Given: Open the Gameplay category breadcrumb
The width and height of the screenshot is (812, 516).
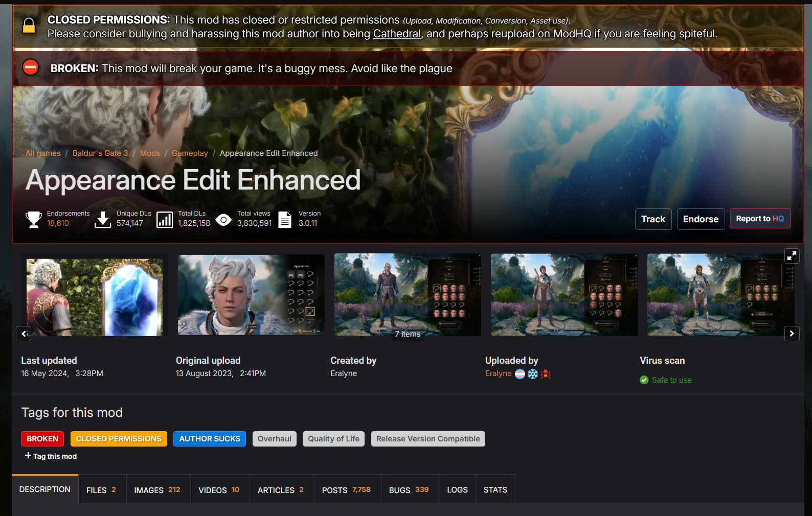Looking at the screenshot, I should (x=190, y=153).
